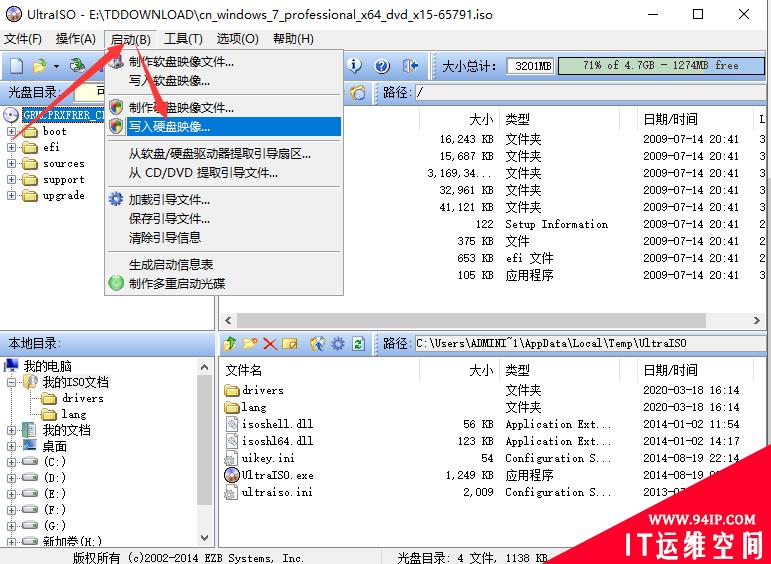Choose 清除引导信息 entry
Image resolution: width=771 pixels, height=564 pixels.
click(x=224, y=237)
